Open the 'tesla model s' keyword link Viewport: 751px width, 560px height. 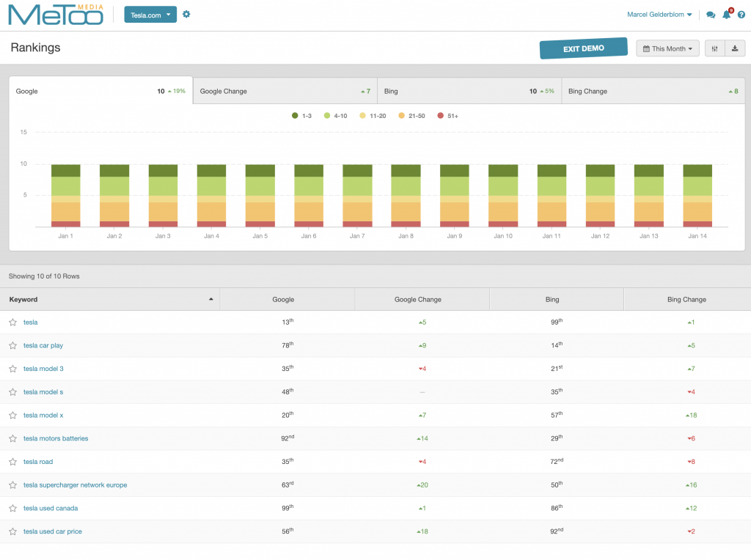tap(43, 392)
